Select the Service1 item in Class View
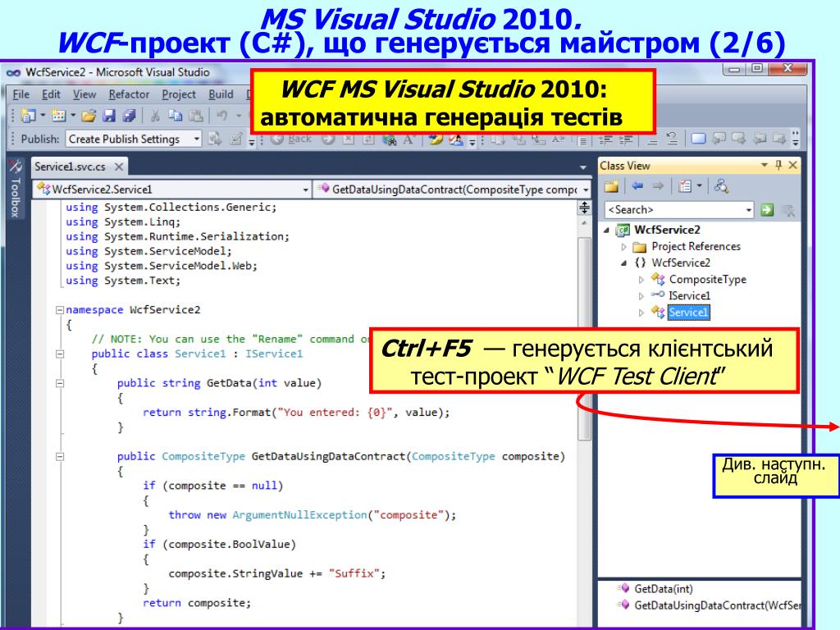Screen dimensions: 840x630 click(x=689, y=313)
